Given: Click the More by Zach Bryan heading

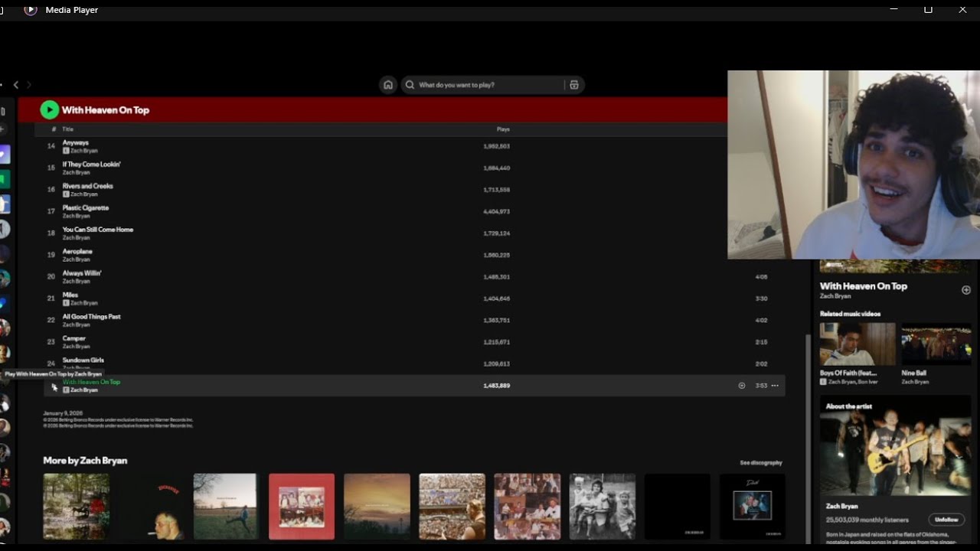Looking at the screenshot, I should [x=85, y=461].
